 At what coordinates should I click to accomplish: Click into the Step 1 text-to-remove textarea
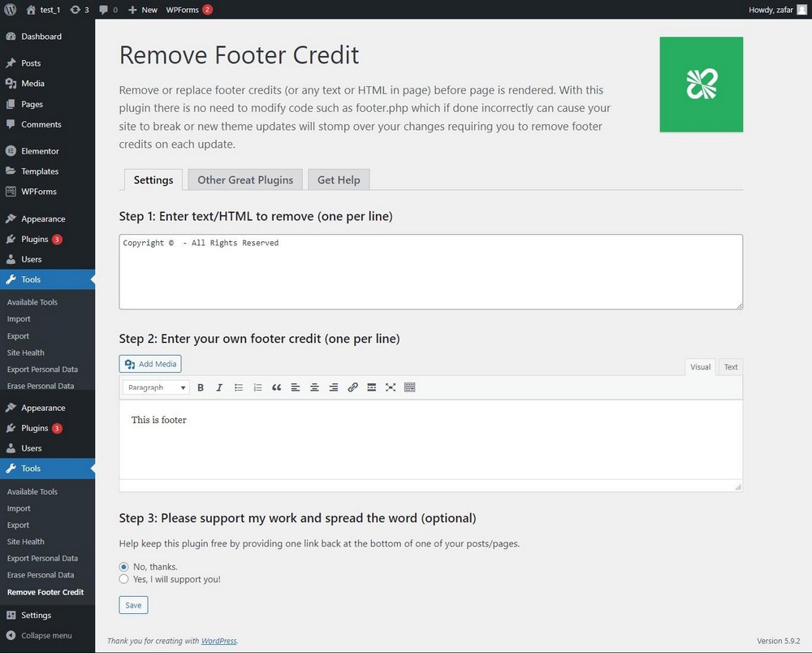(431, 272)
